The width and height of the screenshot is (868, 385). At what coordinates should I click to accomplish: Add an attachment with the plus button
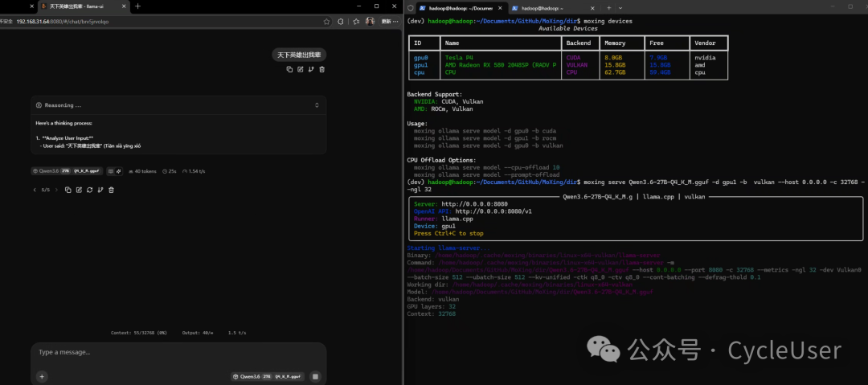tap(42, 377)
